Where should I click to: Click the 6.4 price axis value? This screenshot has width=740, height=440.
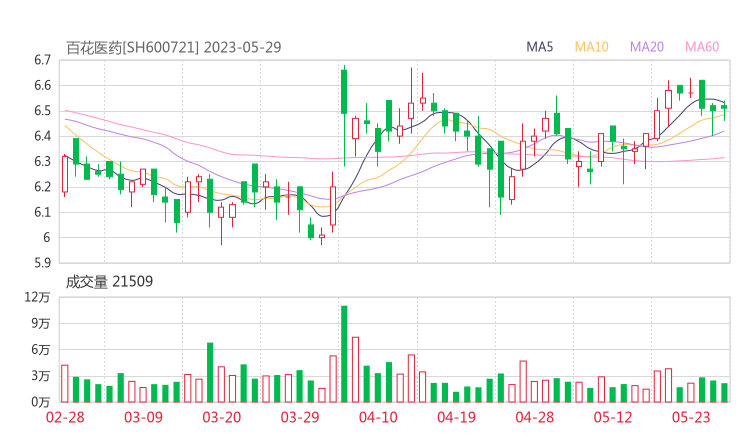[42, 136]
